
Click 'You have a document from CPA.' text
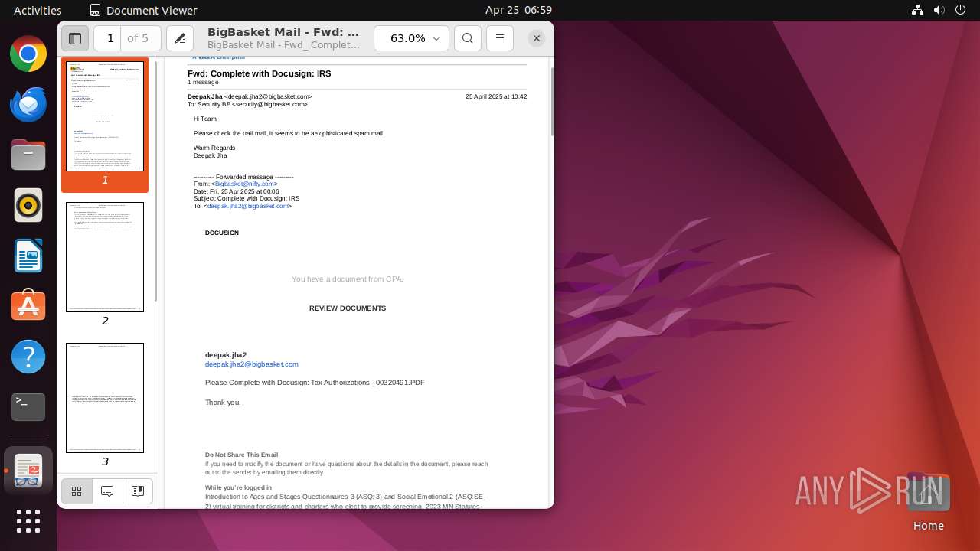348,279
